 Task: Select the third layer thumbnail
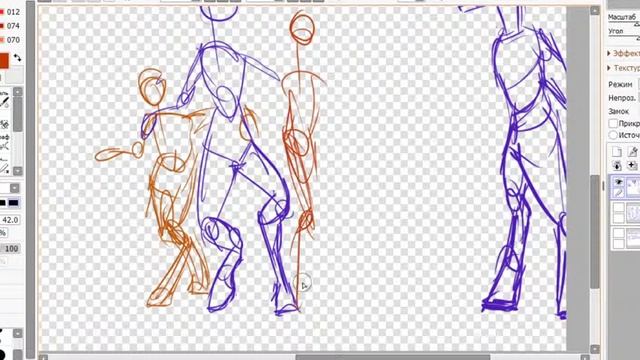[x=633, y=238]
